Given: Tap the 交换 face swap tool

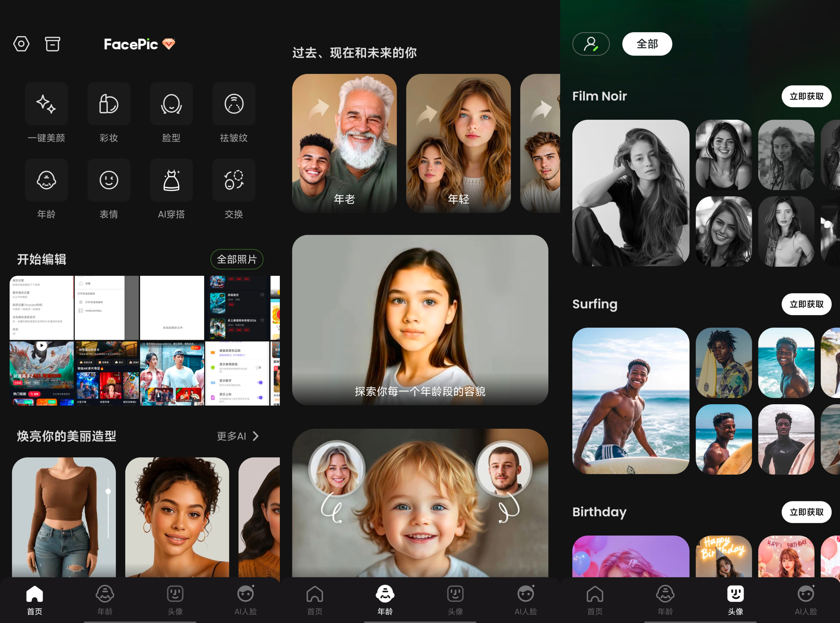Looking at the screenshot, I should [234, 180].
